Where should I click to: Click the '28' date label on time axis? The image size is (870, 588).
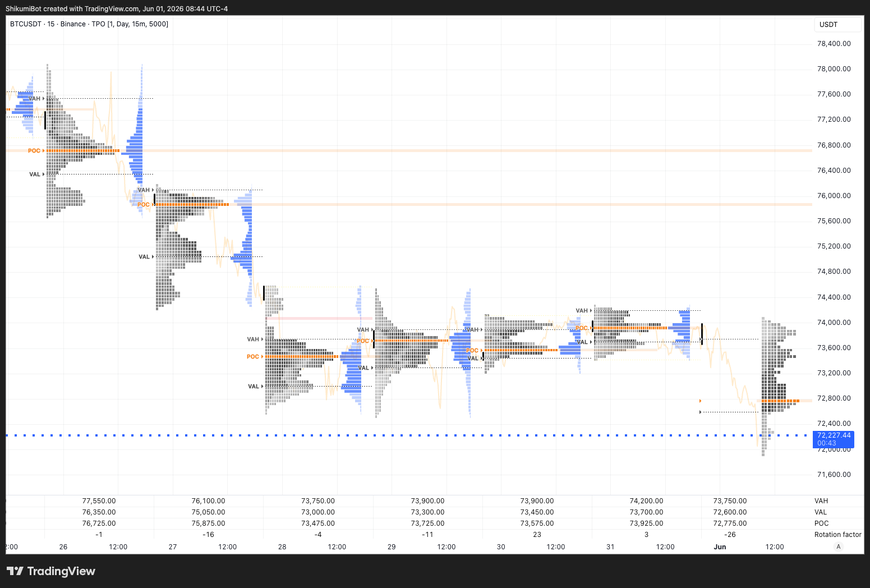tap(282, 547)
